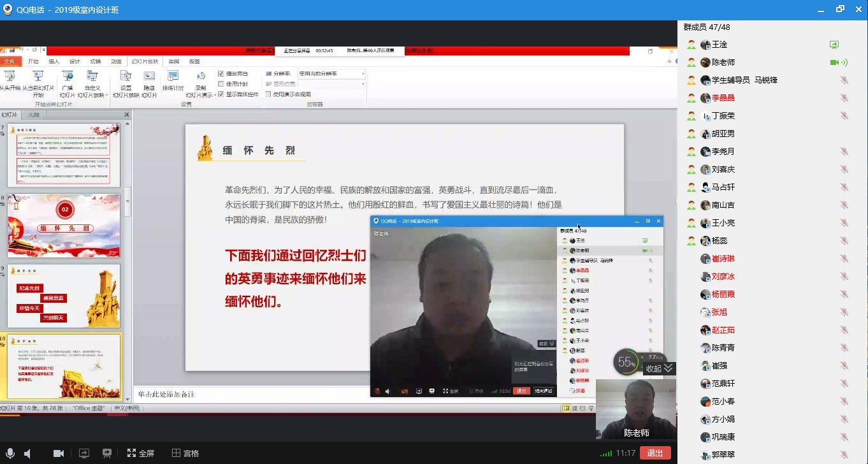Toggle the camera icon in bottom toolbar

click(59, 453)
